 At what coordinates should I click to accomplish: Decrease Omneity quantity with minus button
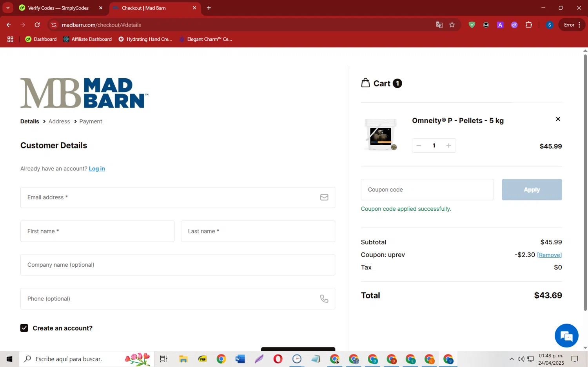419,146
